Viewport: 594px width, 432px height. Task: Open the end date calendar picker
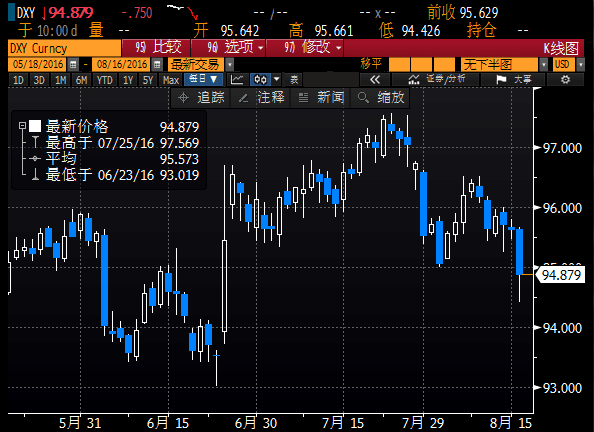[x=157, y=65]
